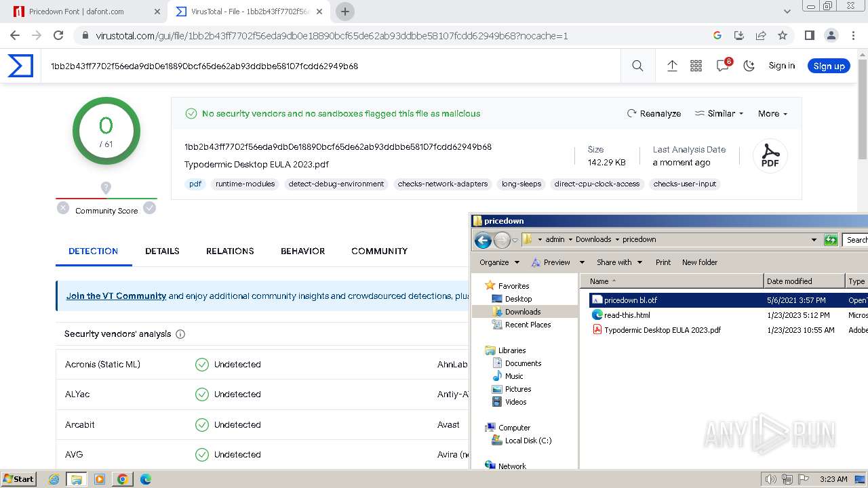Click Explorer back navigation button

(x=483, y=240)
